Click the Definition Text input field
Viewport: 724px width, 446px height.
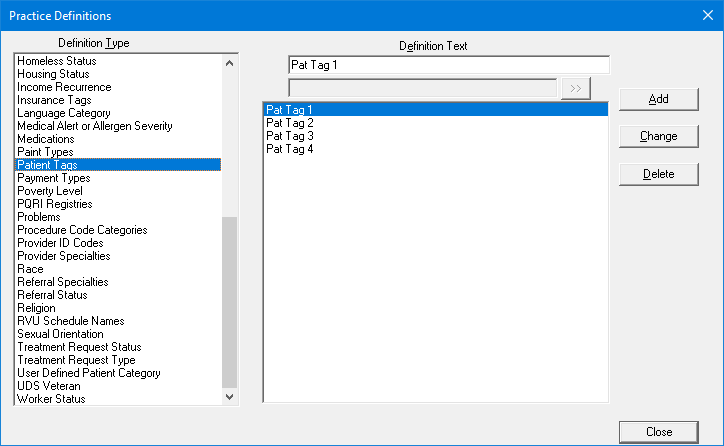(x=448, y=65)
